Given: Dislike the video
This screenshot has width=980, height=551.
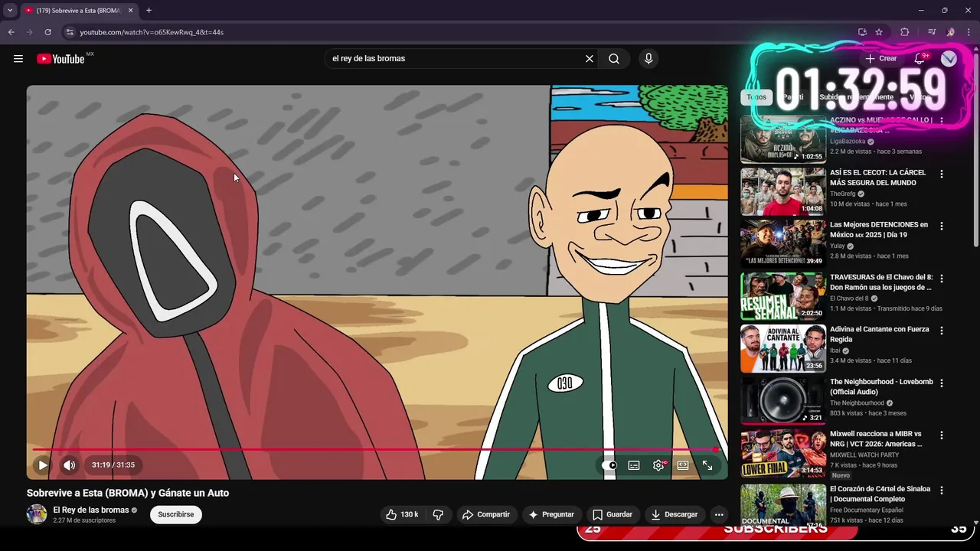Looking at the screenshot, I should click(x=438, y=514).
